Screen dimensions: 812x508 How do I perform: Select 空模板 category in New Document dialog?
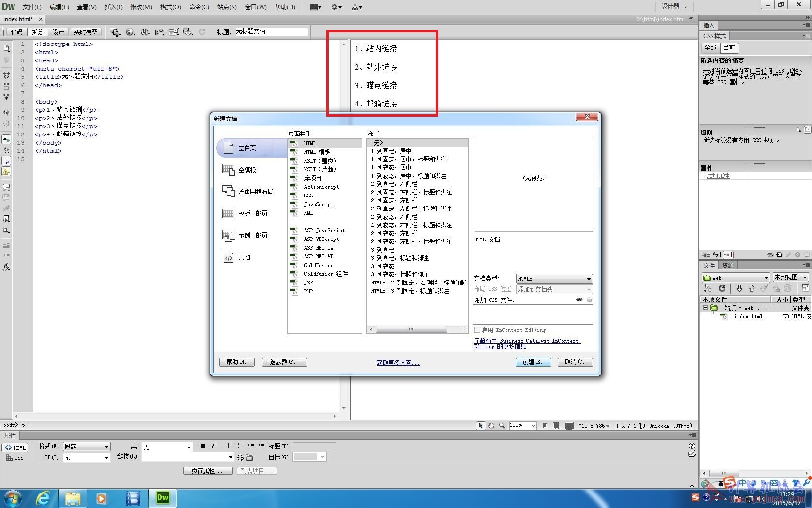(247, 170)
